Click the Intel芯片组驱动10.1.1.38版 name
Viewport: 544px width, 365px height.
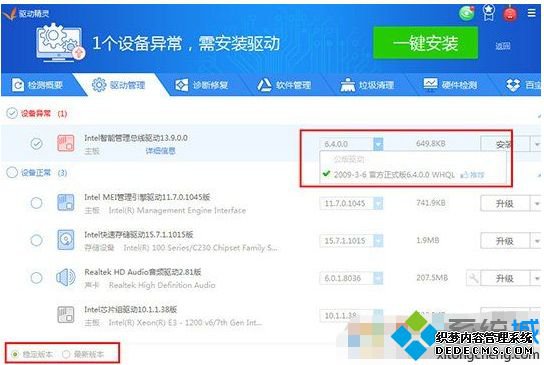pos(131,309)
